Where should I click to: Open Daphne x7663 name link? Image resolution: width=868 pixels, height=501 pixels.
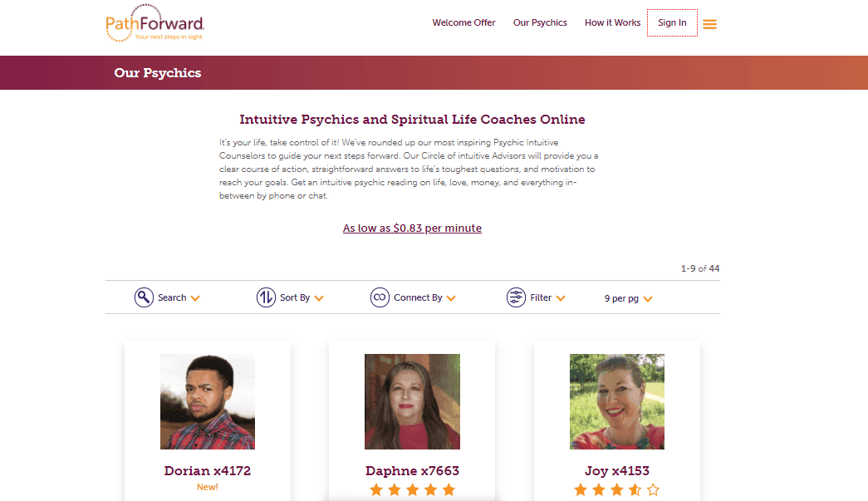(x=413, y=470)
